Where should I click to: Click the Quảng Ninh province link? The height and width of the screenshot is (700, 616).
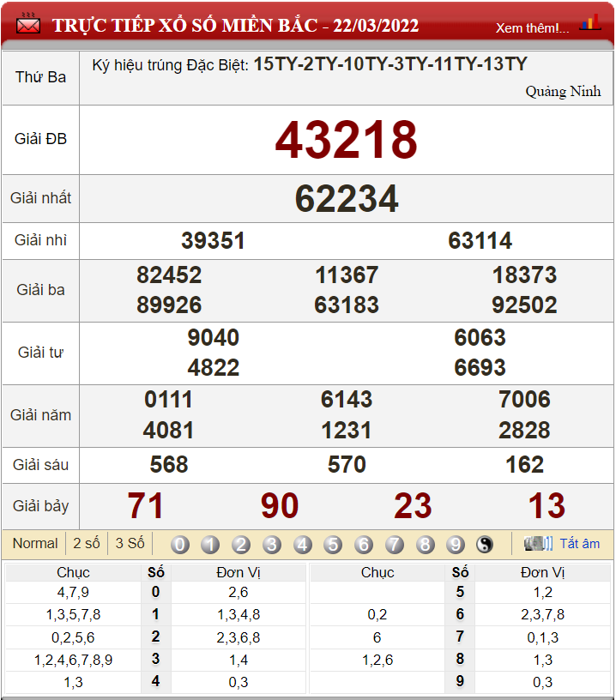point(563,91)
